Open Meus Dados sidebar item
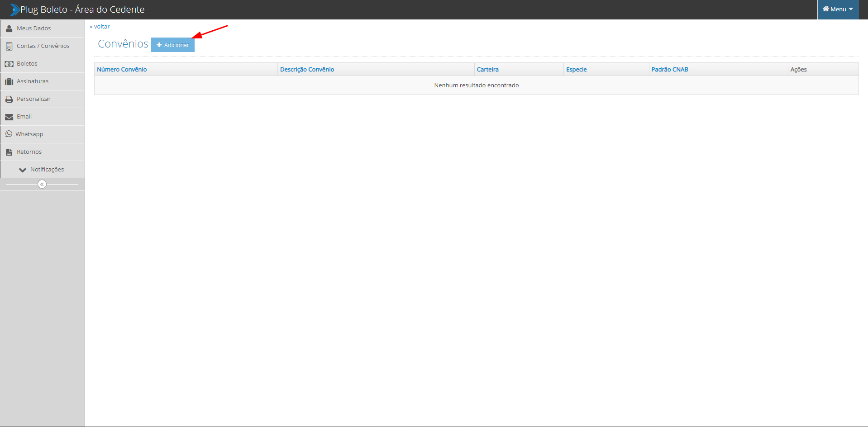Screen dimensions: 868x427 (x=43, y=28)
